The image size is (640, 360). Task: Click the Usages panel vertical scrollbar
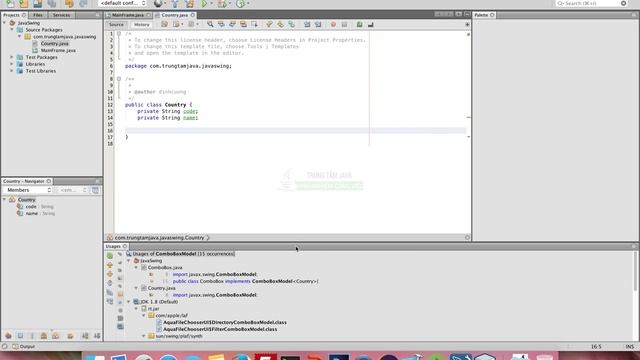pyautogui.click(x=636, y=271)
